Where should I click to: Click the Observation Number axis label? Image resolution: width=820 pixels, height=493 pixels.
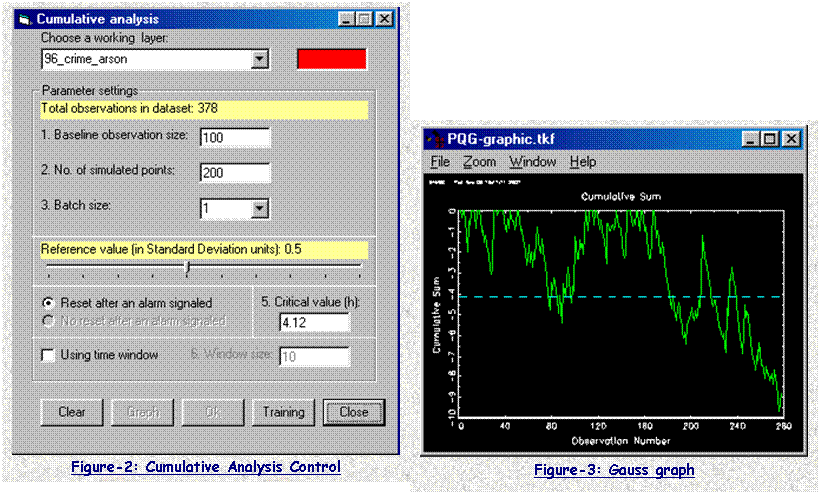[621, 441]
